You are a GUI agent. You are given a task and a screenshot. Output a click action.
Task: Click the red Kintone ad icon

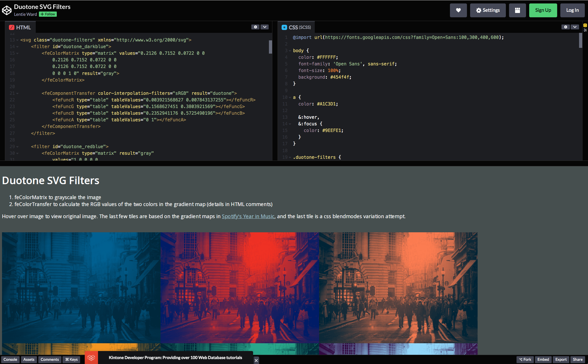(91, 358)
